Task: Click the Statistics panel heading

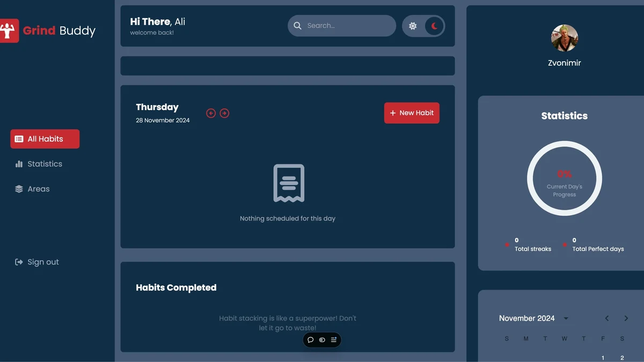Action: click(565, 116)
